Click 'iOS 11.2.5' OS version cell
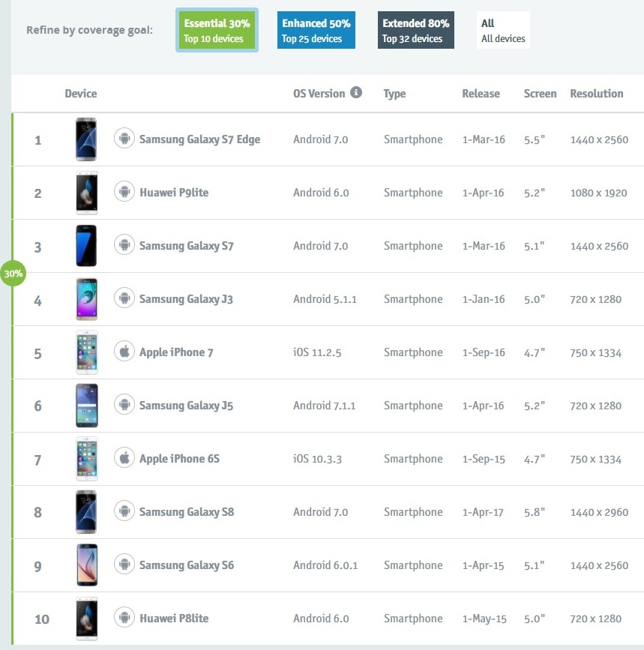This screenshot has height=650, width=644. point(317,352)
